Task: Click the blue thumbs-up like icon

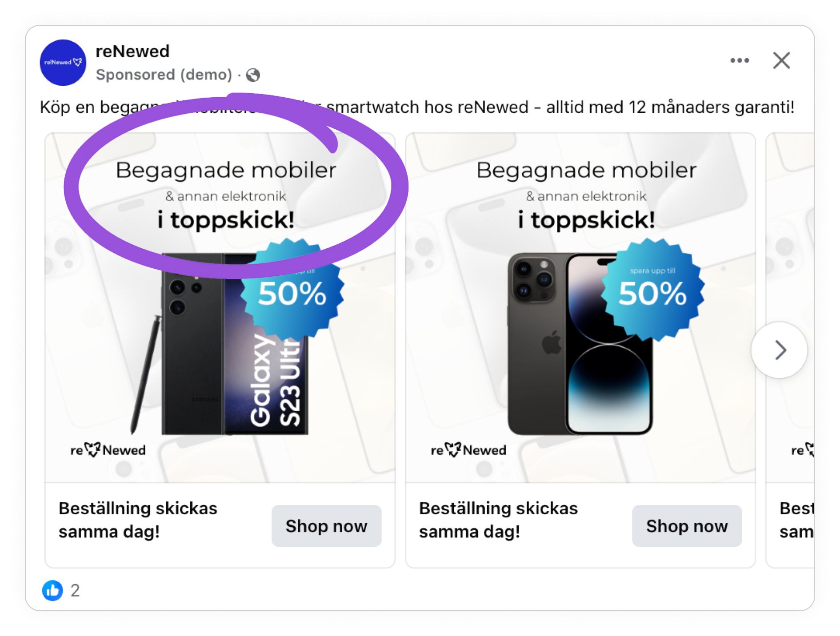Action: coord(52,590)
